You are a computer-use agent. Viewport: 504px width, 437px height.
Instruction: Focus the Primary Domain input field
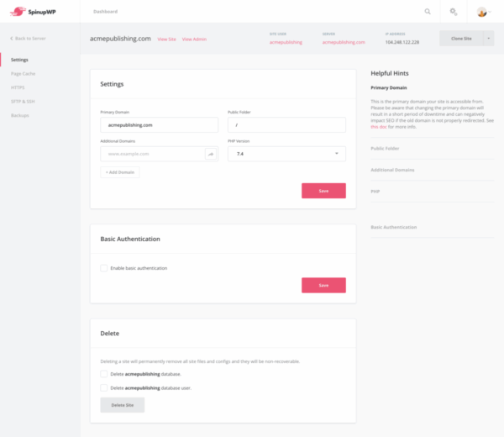coord(159,124)
